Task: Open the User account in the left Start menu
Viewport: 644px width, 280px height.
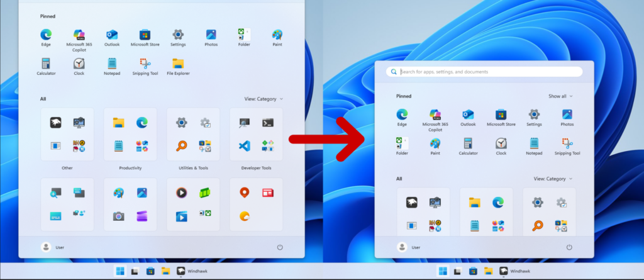Action: click(53, 247)
